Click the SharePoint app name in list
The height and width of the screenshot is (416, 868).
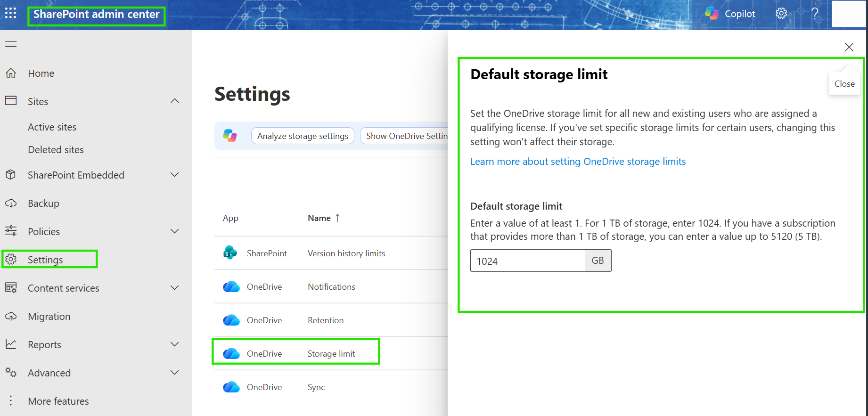click(267, 253)
